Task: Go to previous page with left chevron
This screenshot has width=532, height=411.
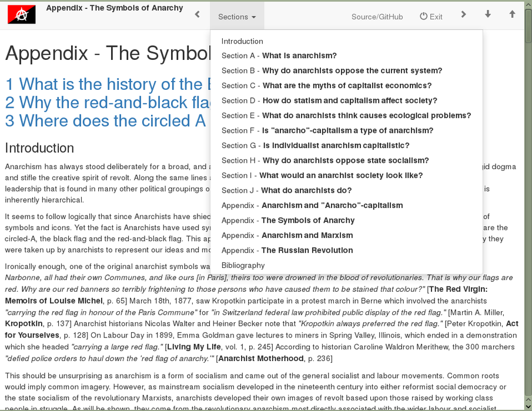Action: pos(197,15)
